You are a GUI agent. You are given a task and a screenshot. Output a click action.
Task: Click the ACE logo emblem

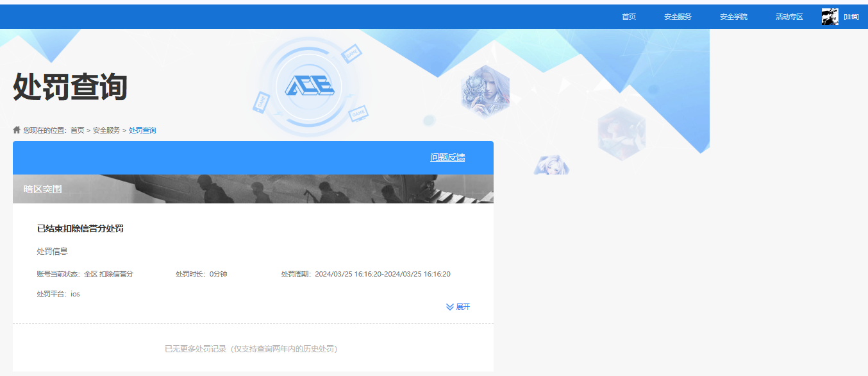(x=308, y=85)
